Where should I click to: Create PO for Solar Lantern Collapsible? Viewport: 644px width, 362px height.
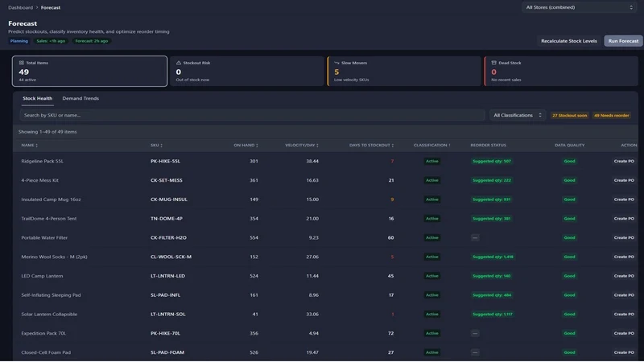624,315
